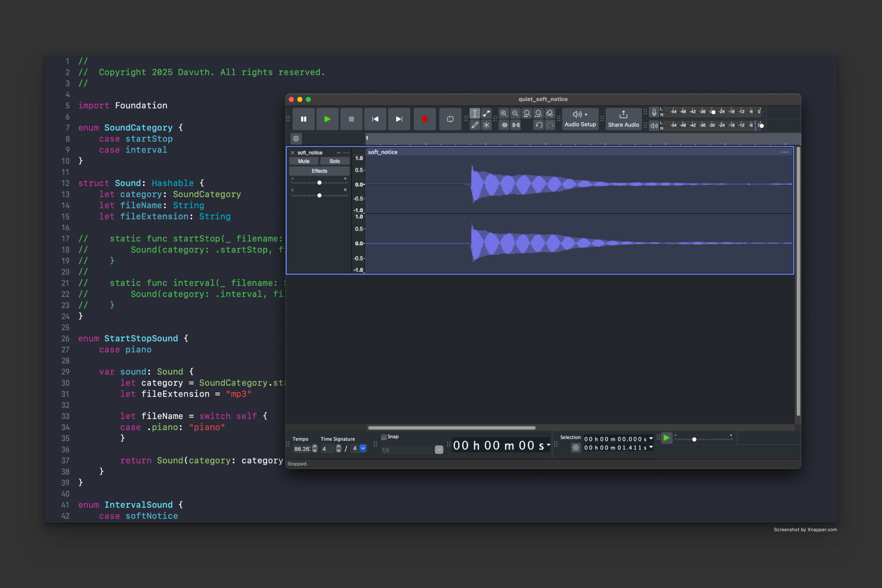Click time signature numerator field

[x=328, y=449]
